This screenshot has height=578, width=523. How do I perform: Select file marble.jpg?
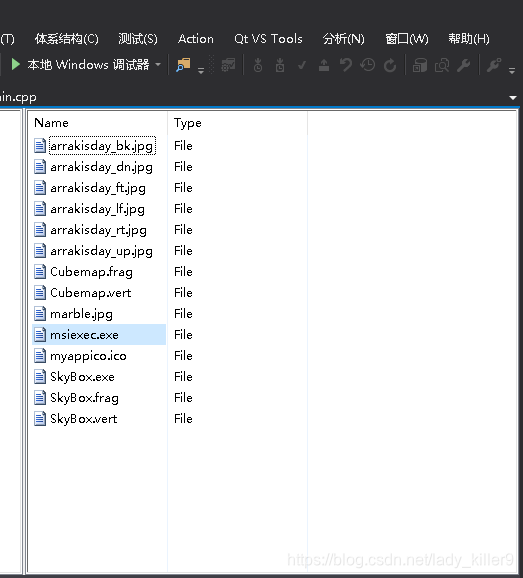81,314
